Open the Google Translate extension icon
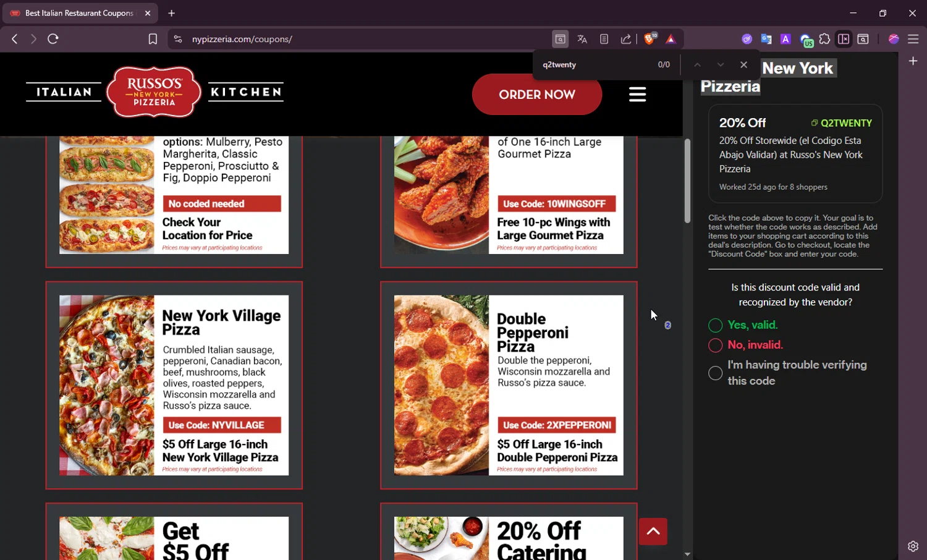The height and width of the screenshot is (560, 927). pos(766,39)
